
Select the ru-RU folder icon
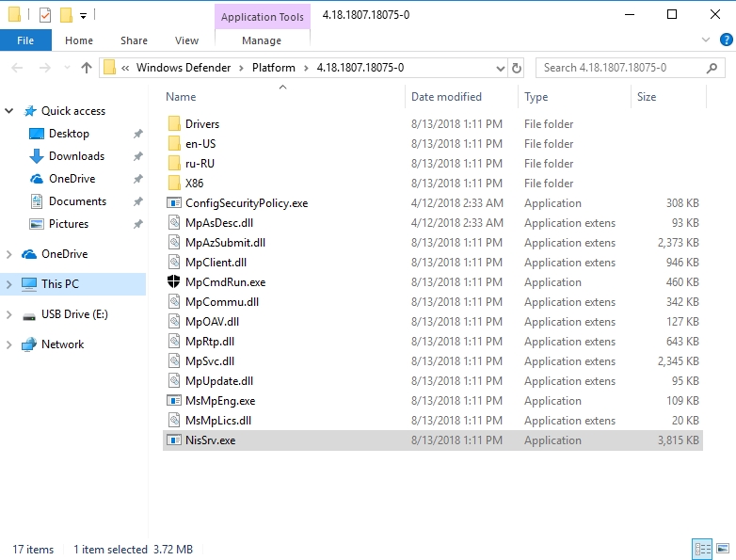[174, 164]
